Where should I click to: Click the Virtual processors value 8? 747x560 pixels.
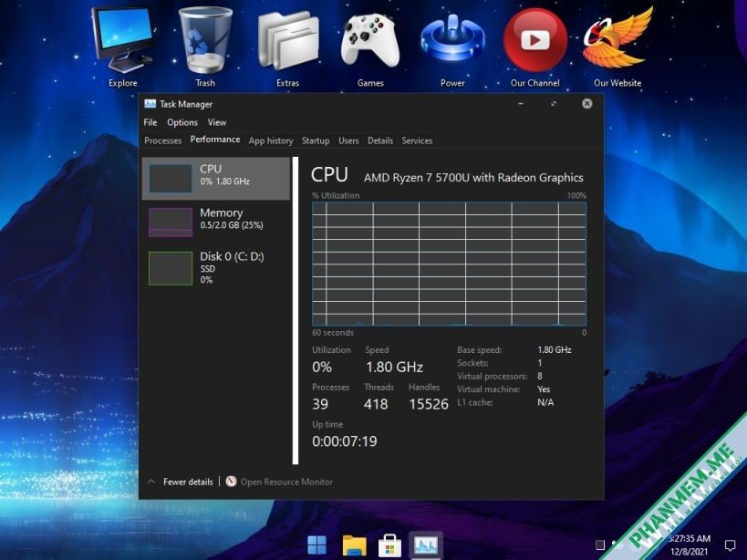coord(540,376)
